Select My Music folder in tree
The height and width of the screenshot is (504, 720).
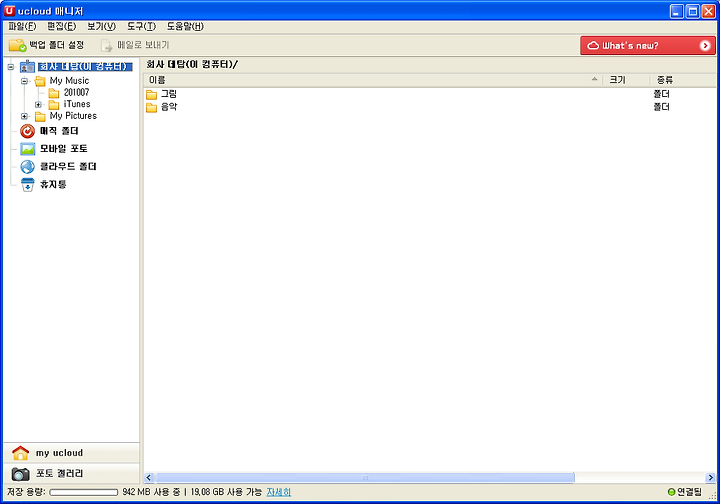[69, 81]
